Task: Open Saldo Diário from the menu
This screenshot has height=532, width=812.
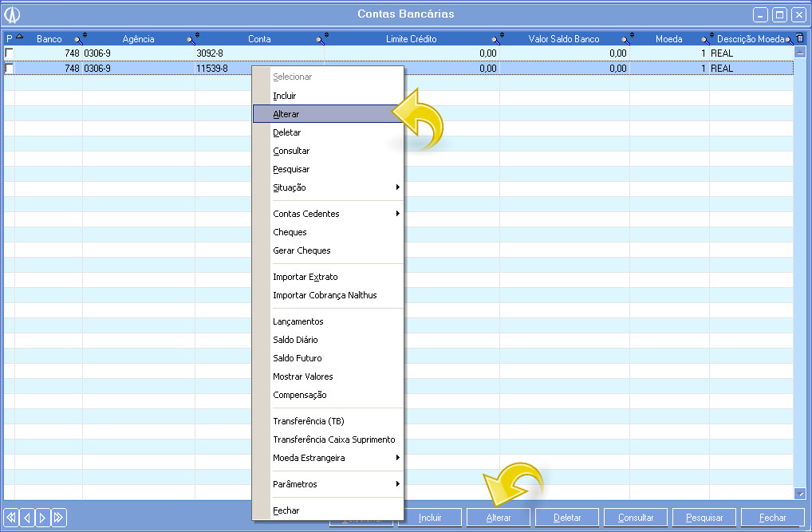Action: click(329, 340)
